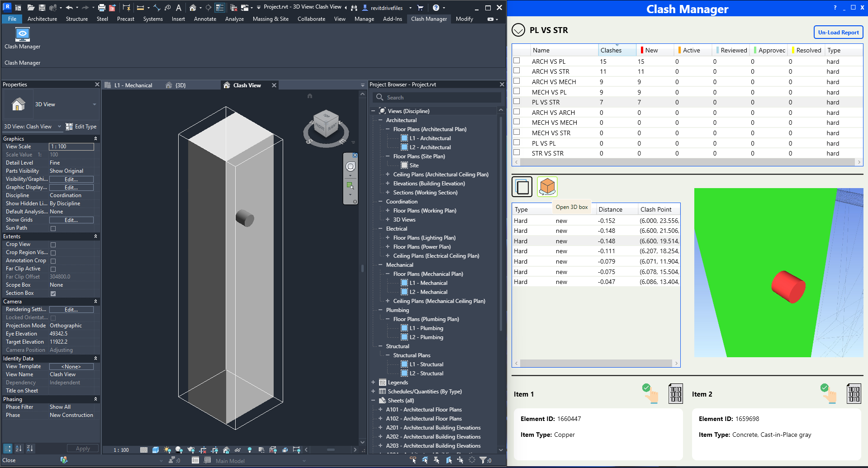The height and width of the screenshot is (468, 868).
Task: Click the Item 2 barcode icon
Action: pyautogui.click(x=854, y=393)
